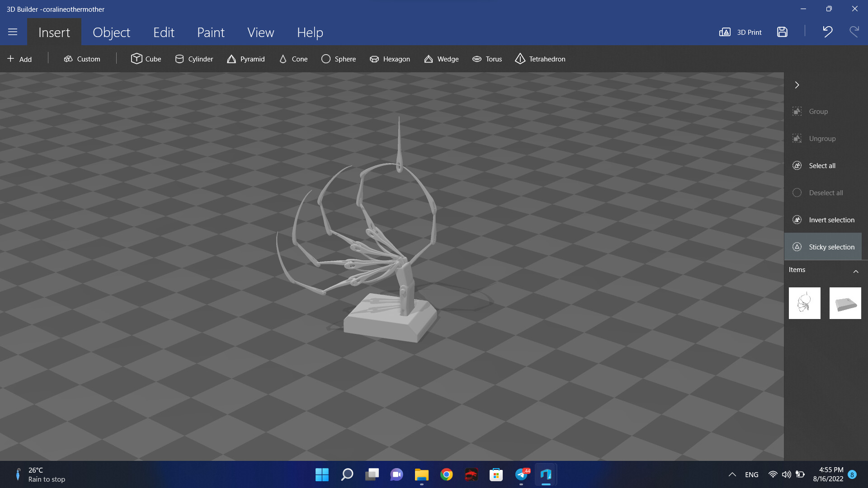Switch to the Paint tab

click(211, 32)
